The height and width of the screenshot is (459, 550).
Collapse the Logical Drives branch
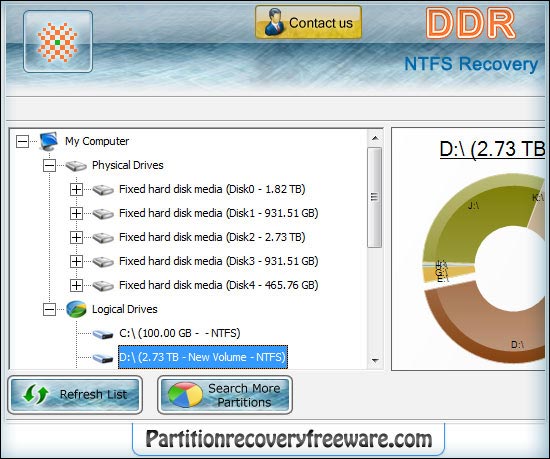[x=49, y=309]
